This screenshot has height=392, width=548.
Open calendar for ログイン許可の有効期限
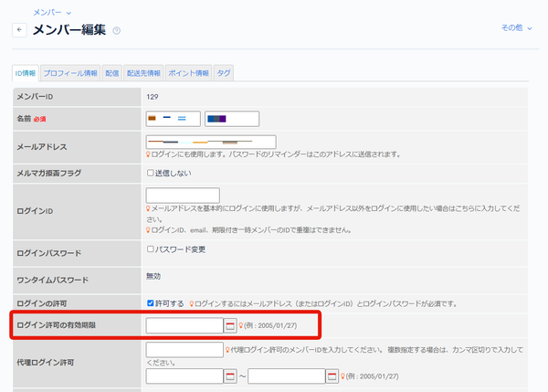pos(230,325)
